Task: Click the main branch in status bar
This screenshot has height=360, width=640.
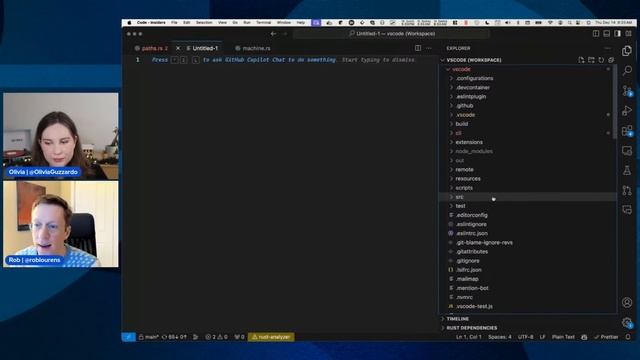Action: point(149,337)
